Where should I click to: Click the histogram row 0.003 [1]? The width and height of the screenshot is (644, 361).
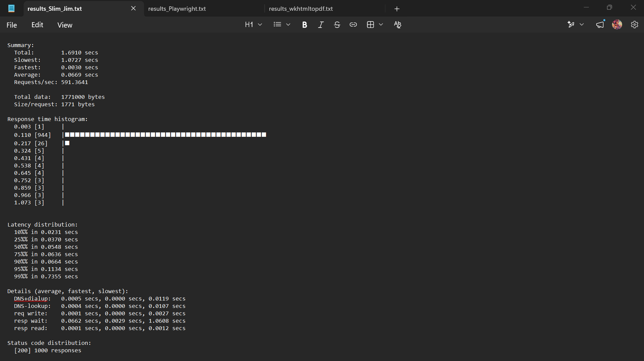[x=39, y=126]
